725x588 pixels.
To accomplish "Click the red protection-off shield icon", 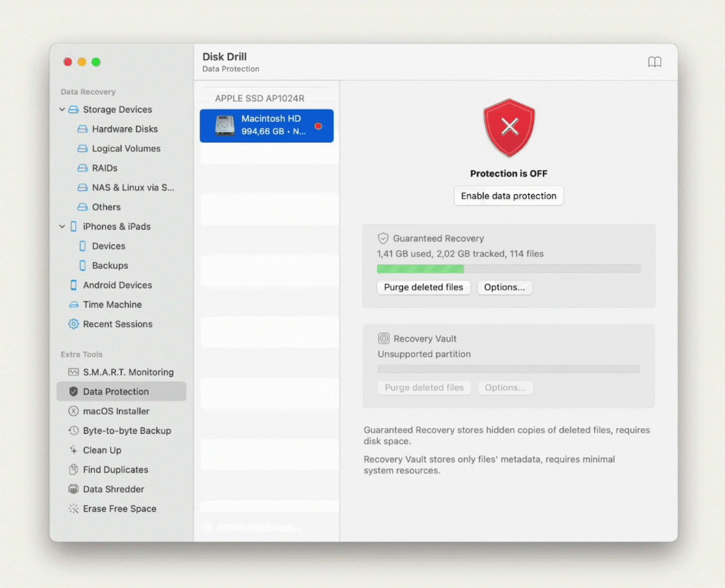I will [509, 128].
